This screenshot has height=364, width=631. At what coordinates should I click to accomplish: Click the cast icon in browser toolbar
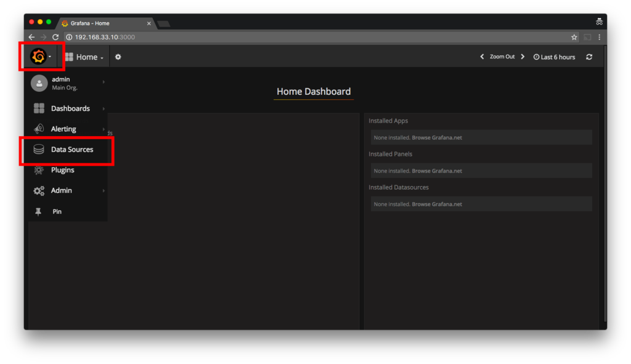tap(587, 37)
